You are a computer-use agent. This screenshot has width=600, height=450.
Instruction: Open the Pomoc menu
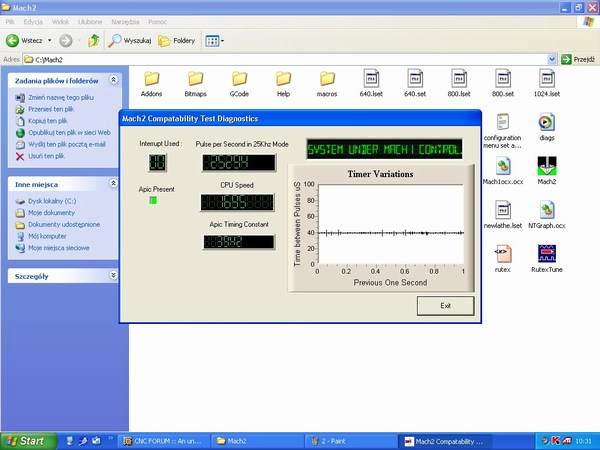coord(157,22)
